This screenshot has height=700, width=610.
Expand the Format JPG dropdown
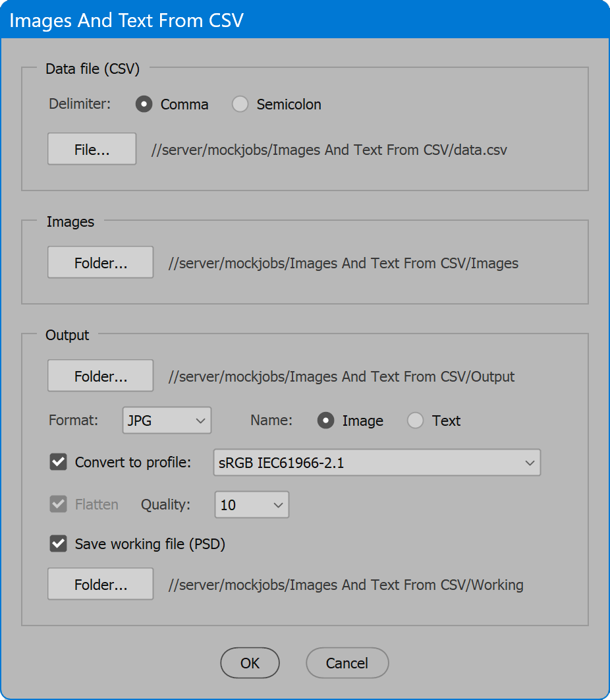pyautogui.click(x=167, y=421)
